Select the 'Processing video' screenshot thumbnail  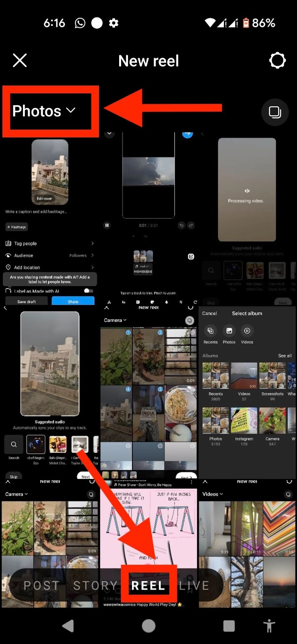247,218
